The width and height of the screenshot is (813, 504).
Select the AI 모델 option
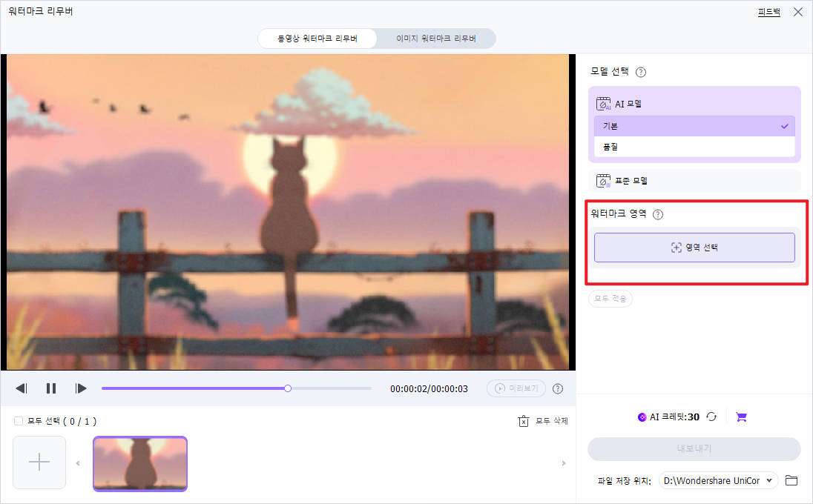[694, 104]
